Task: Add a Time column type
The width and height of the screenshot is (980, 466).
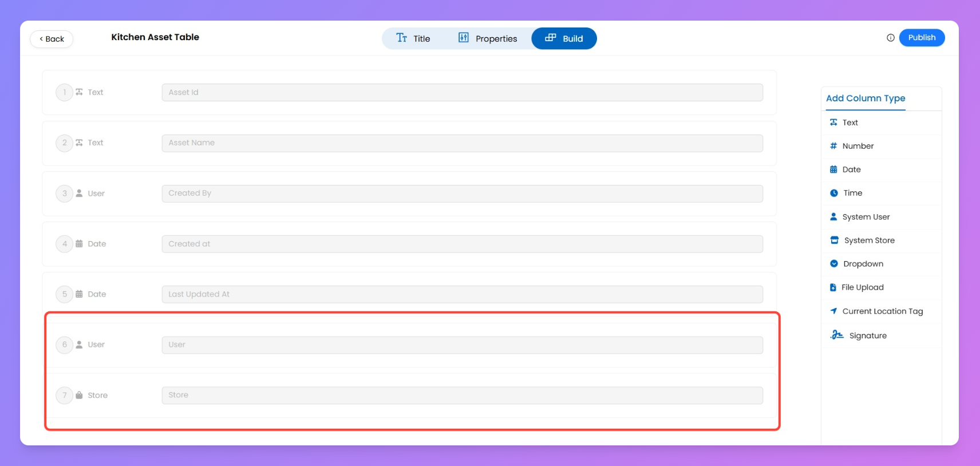Action: pos(881,193)
